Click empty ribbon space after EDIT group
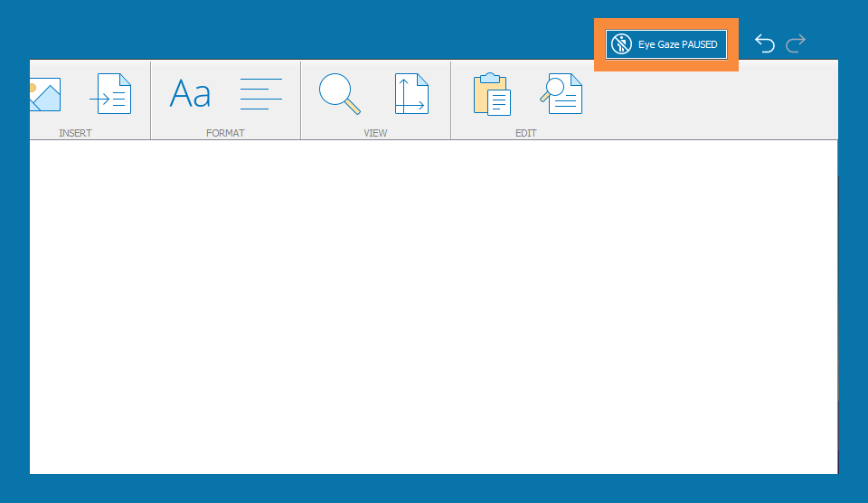The image size is (868, 503). (714, 100)
